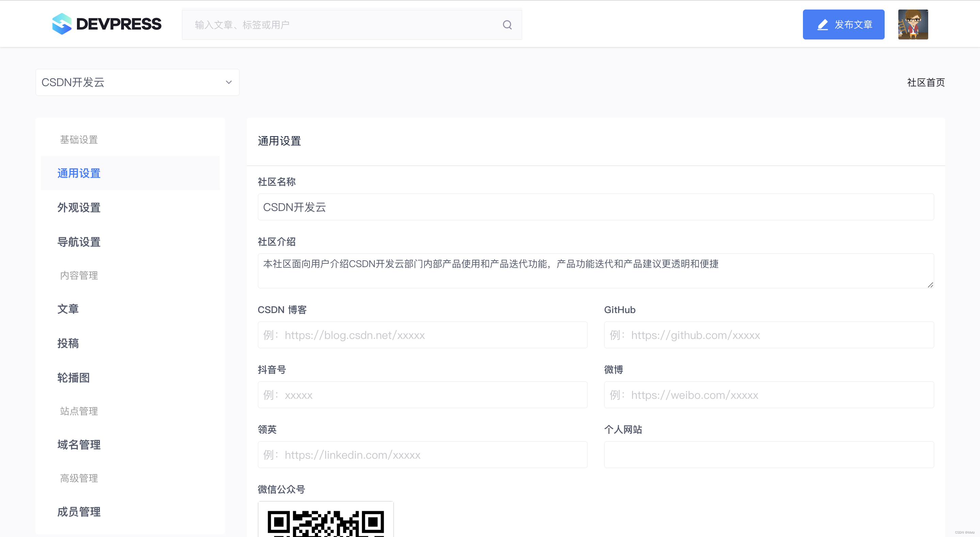
Task: Click the 个人网站 input field
Action: coord(769,454)
